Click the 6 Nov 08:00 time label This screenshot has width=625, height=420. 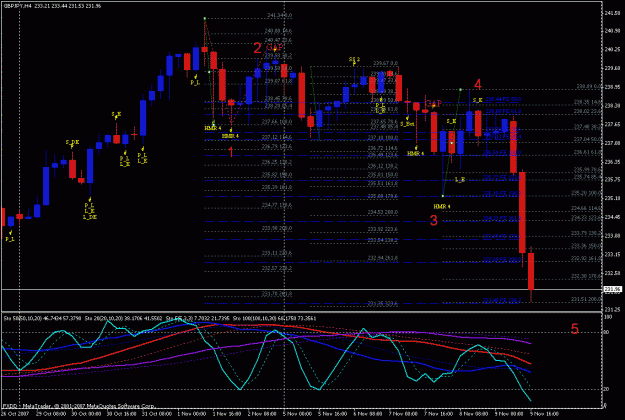pos(368,414)
